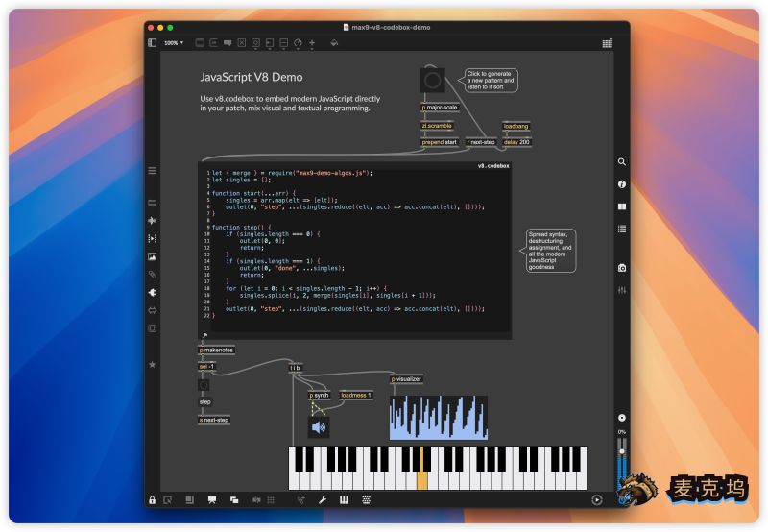Open the snapshots camera icon
Viewport: 768px width, 532px height.
621,268
